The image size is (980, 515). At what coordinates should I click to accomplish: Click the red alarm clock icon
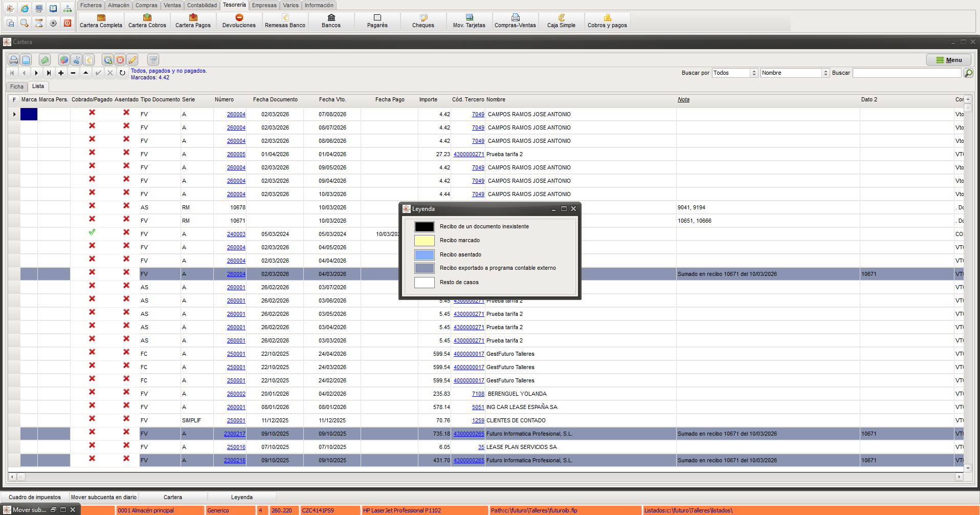pyautogui.click(x=120, y=60)
